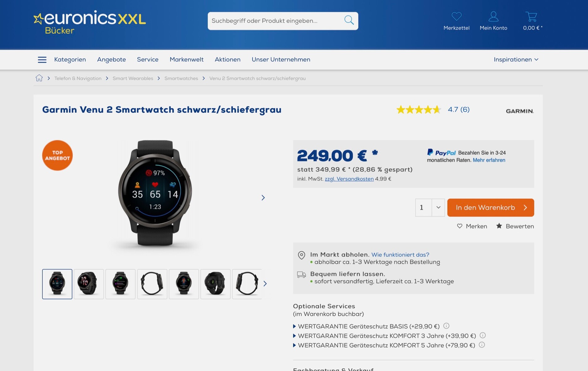Rate product via Bewerten star
This screenshot has height=371, width=588.
click(x=515, y=226)
